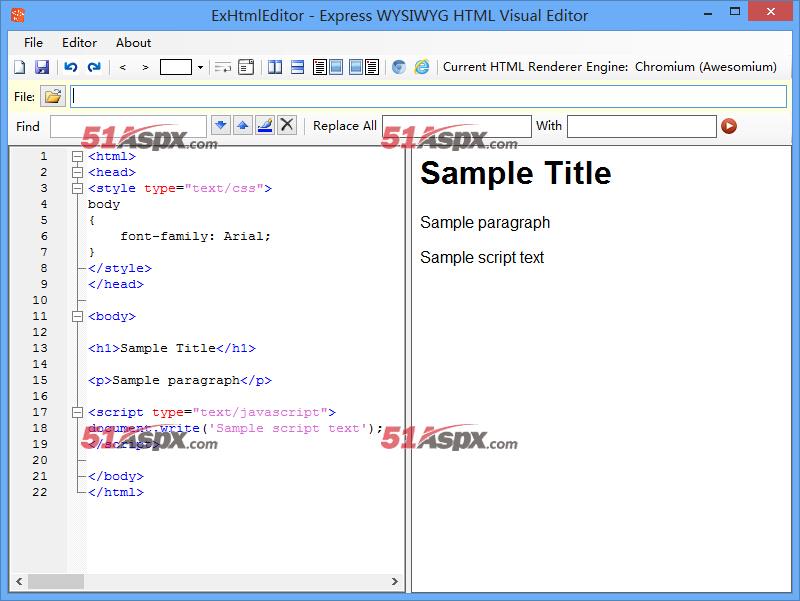Toggle word wrap in the editor
This screenshot has height=601, width=800.
223,67
